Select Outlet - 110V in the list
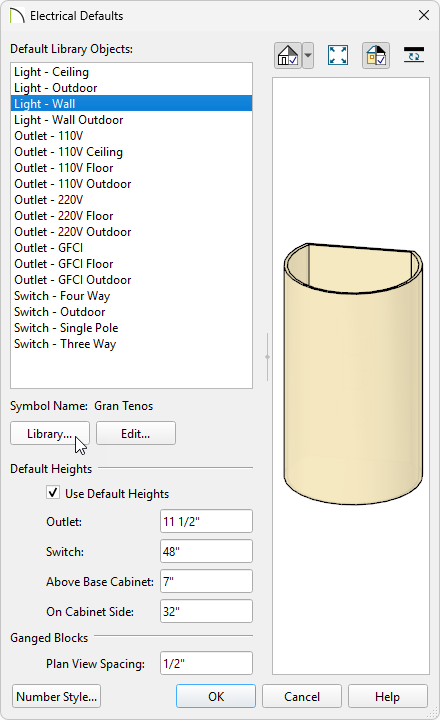Image resolution: width=440 pixels, height=720 pixels. coord(131,136)
